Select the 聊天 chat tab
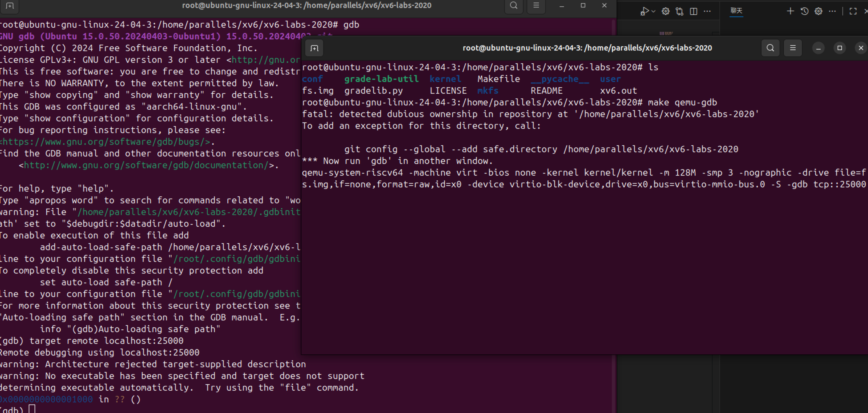The width and height of the screenshot is (868, 413). 736,11
